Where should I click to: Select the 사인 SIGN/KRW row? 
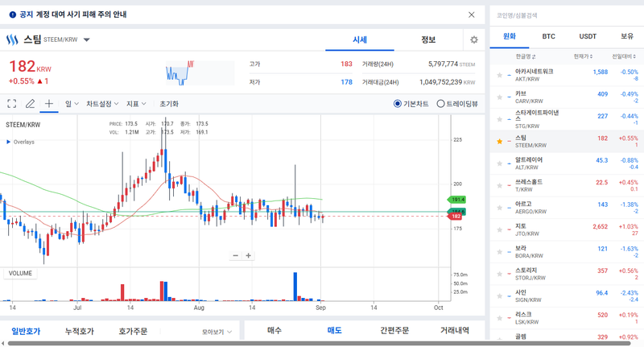pyautogui.click(x=567, y=296)
